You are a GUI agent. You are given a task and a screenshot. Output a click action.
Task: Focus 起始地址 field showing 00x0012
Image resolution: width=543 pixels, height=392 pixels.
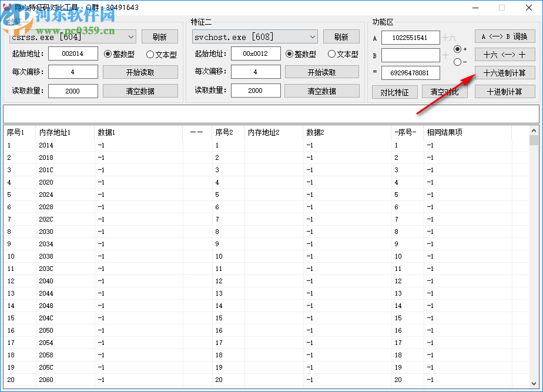[256, 53]
